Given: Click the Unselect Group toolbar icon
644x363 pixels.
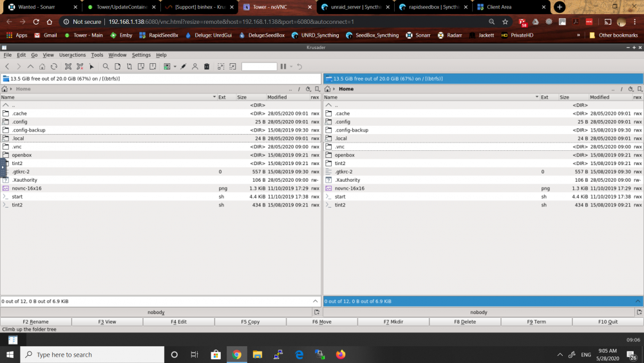Looking at the screenshot, I should click(233, 66).
